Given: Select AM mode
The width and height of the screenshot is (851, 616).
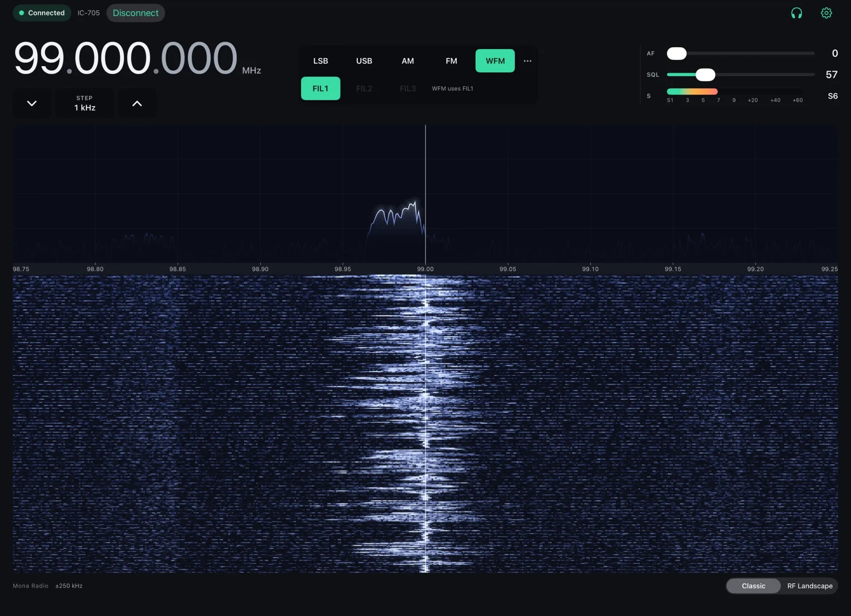Looking at the screenshot, I should pos(408,61).
